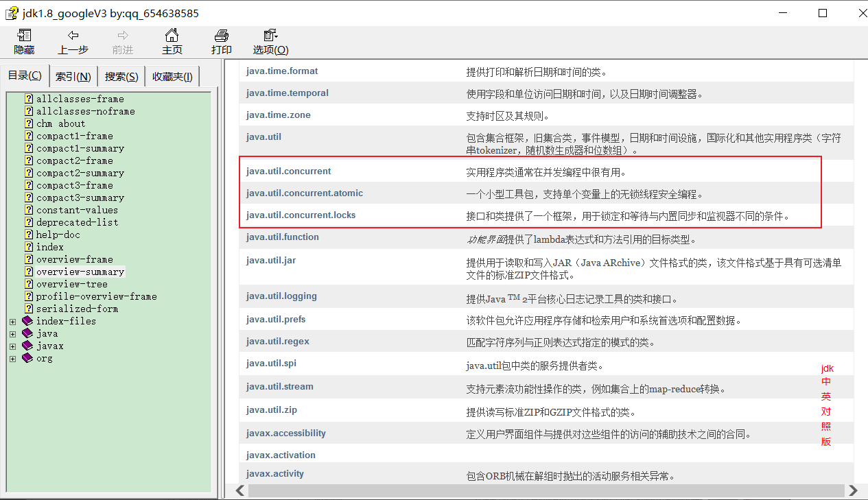Expand the org book node
This screenshot has height=500, width=868.
[x=12, y=358]
